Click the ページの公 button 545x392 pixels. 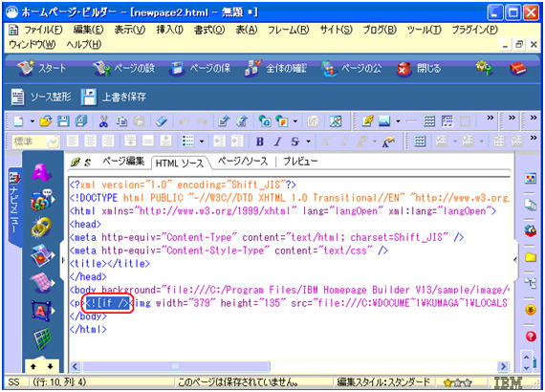(352, 68)
